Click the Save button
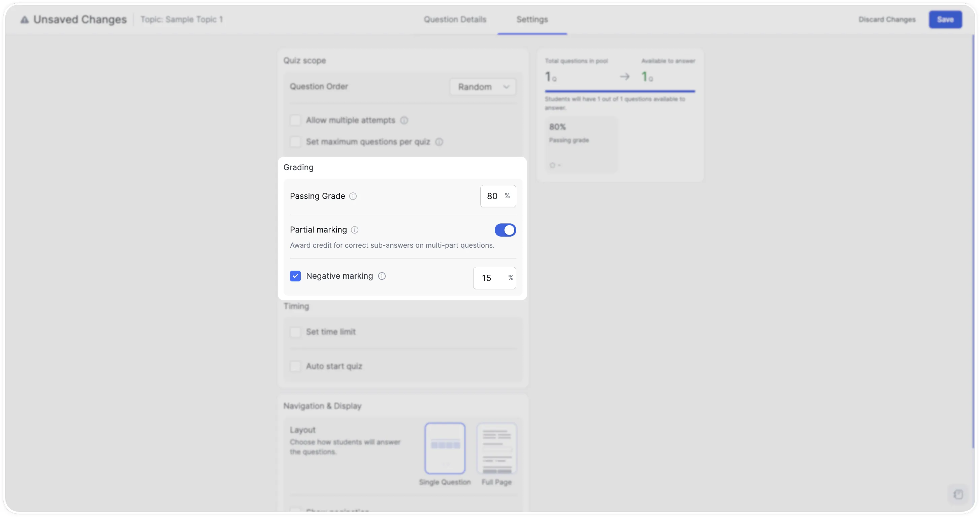980x517 pixels. pos(945,20)
